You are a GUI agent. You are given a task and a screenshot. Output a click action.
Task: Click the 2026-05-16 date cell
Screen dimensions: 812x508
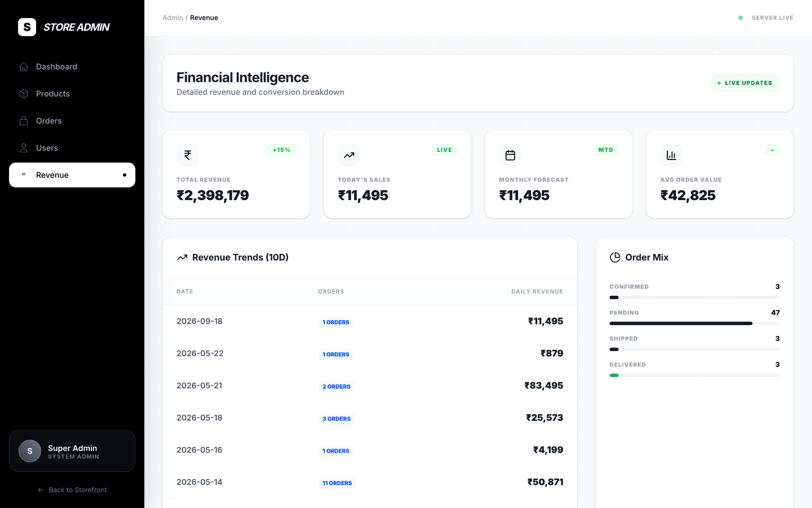click(x=199, y=450)
